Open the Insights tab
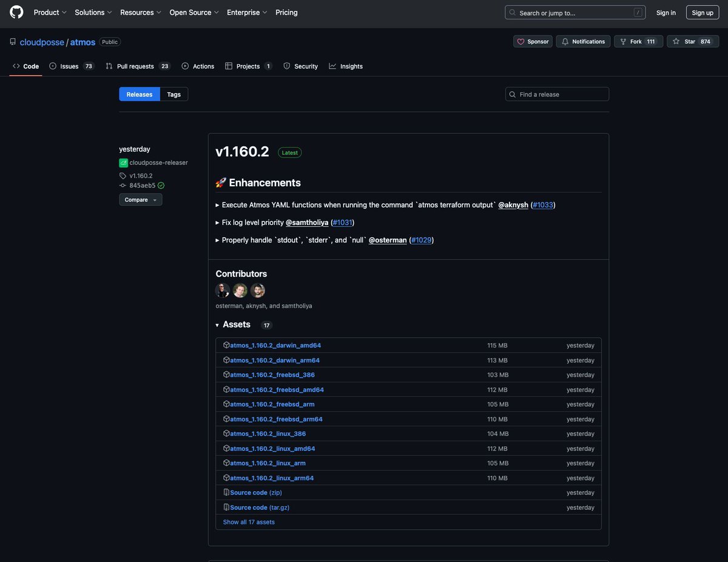 pos(346,66)
